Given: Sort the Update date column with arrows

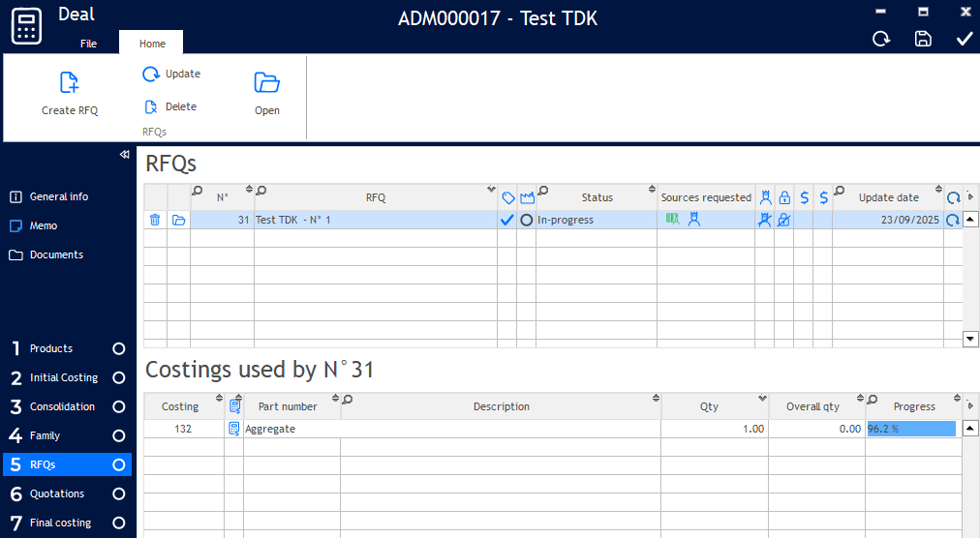Looking at the screenshot, I should [938, 189].
